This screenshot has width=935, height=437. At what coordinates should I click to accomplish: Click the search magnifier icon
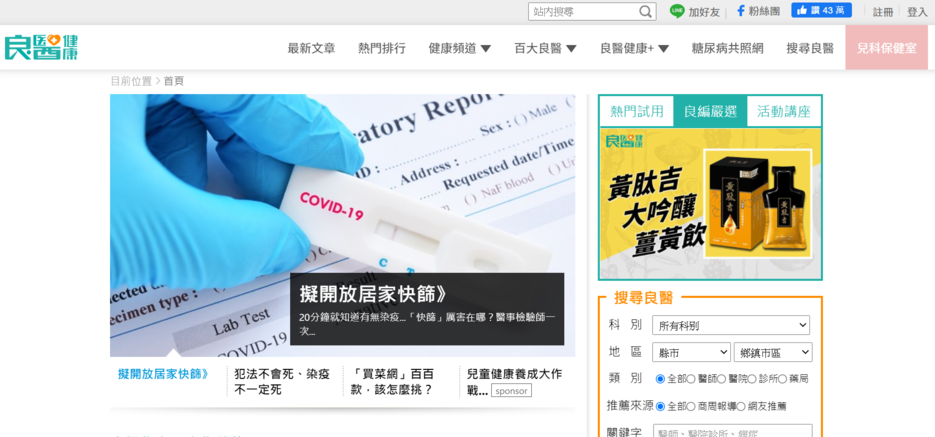646,11
